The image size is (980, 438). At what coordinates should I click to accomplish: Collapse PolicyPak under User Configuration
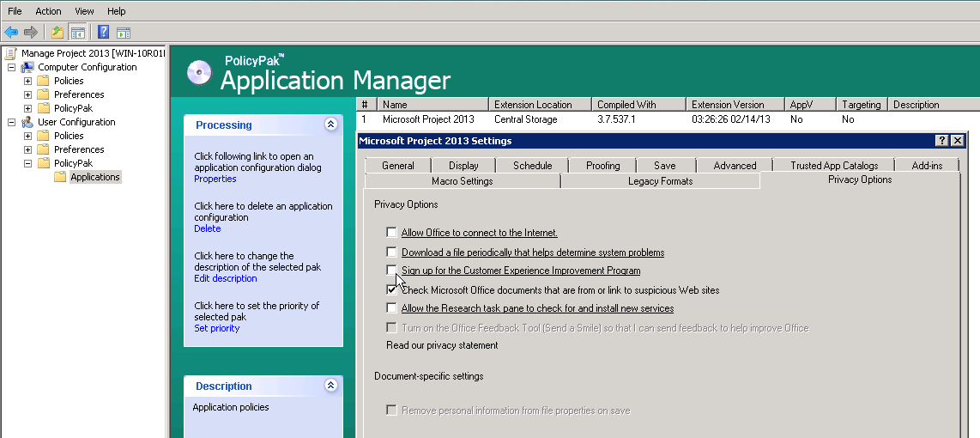tap(27, 163)
